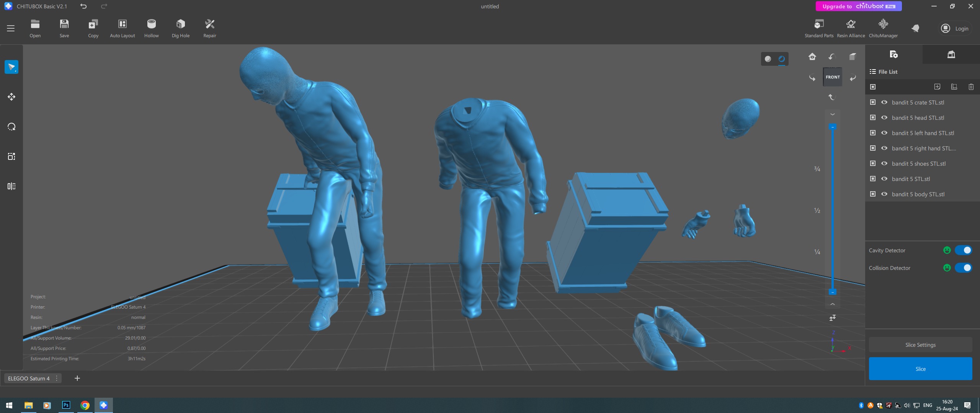The height and width of the screenshot is (413, 980).
Task: Select the Hollow tool
Action: 151,28
